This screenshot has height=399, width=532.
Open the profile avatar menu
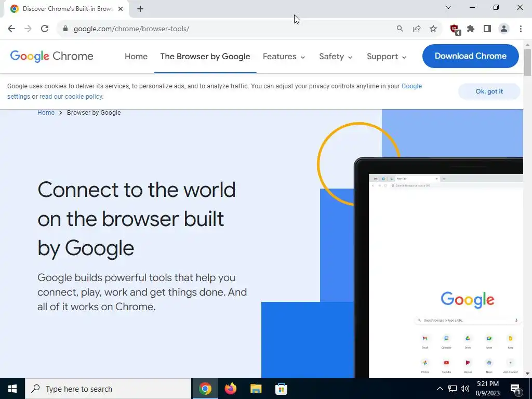tap(504, 29)
